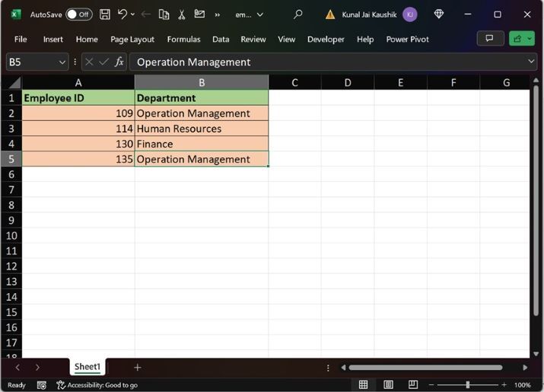544x392 pixels.
Task: Click the chart icon in the quick access toolbar
Action: click(x=199, y=14)
